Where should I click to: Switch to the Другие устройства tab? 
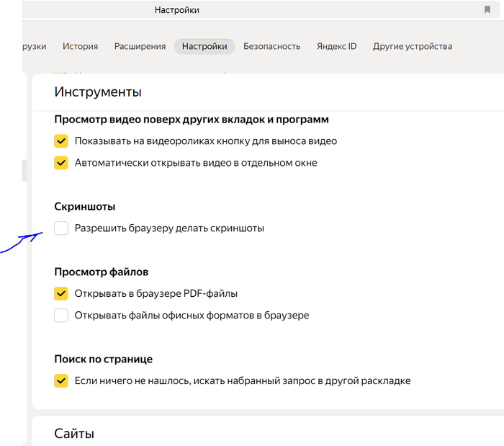(x=412, y=46)
